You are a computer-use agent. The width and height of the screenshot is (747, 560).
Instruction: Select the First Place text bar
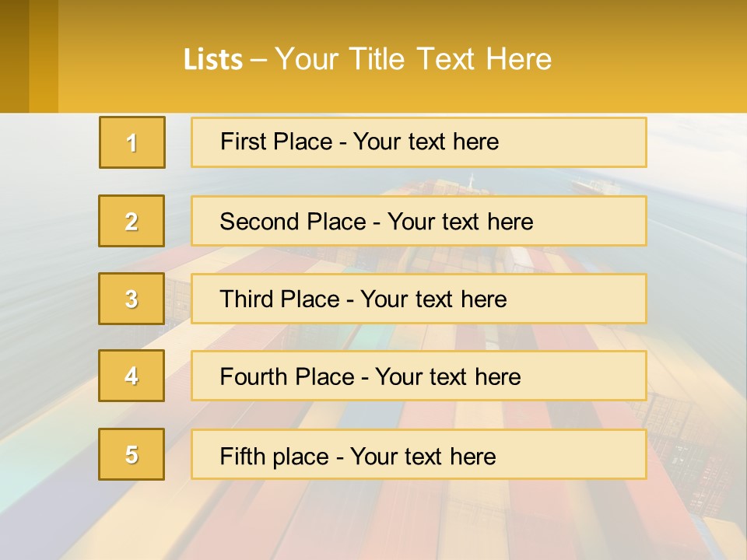pyautogui.click(x=419, y=142)
